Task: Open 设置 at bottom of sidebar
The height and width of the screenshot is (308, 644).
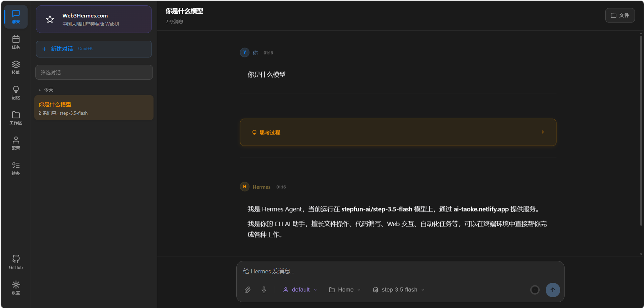Action: 15,287
